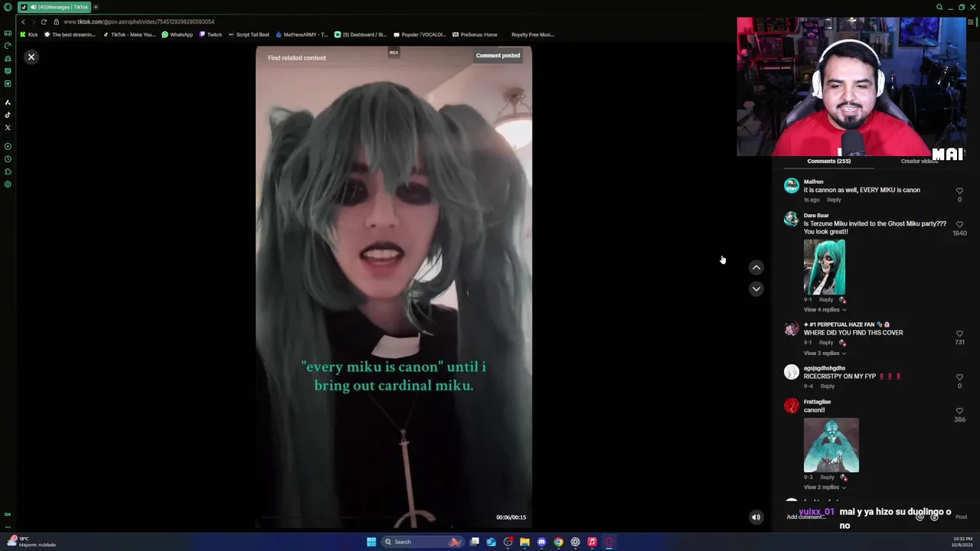The height and width of the screenshot is (551, 980).
Task: Like the agsjsgdhshgdhs comment heart
Action: coord(959,377)
